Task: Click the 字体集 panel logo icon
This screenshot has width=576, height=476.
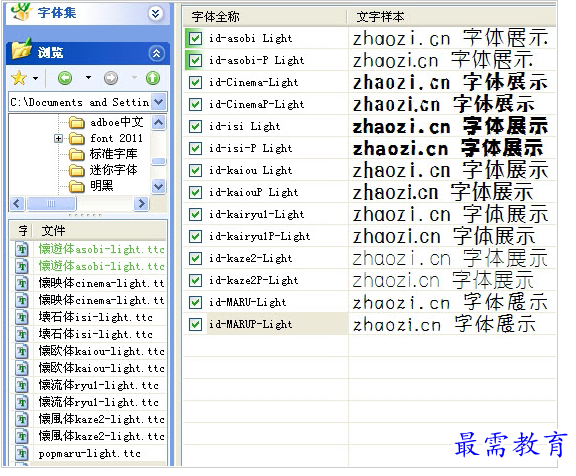Action: pos(21,12)
